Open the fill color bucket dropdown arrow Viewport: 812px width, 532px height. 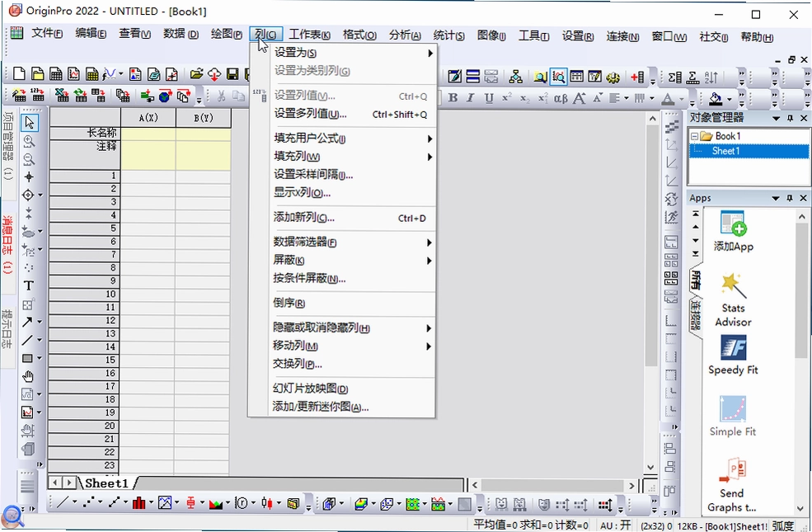coord(729,98)
